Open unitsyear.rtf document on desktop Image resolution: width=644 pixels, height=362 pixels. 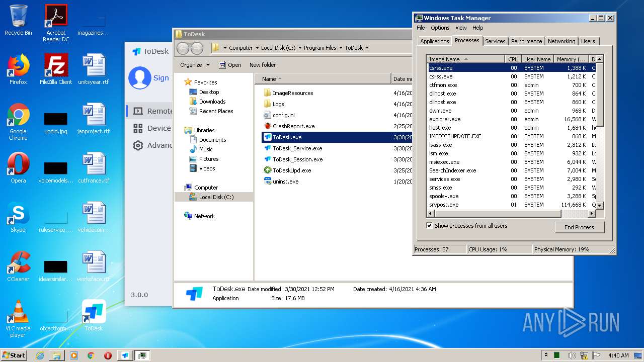tap(94, 69)
